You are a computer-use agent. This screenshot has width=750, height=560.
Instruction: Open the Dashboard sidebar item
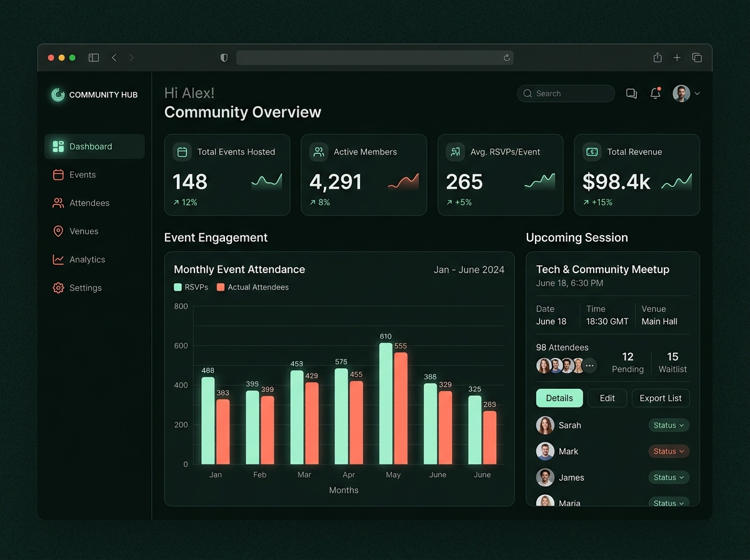(94, 146)
